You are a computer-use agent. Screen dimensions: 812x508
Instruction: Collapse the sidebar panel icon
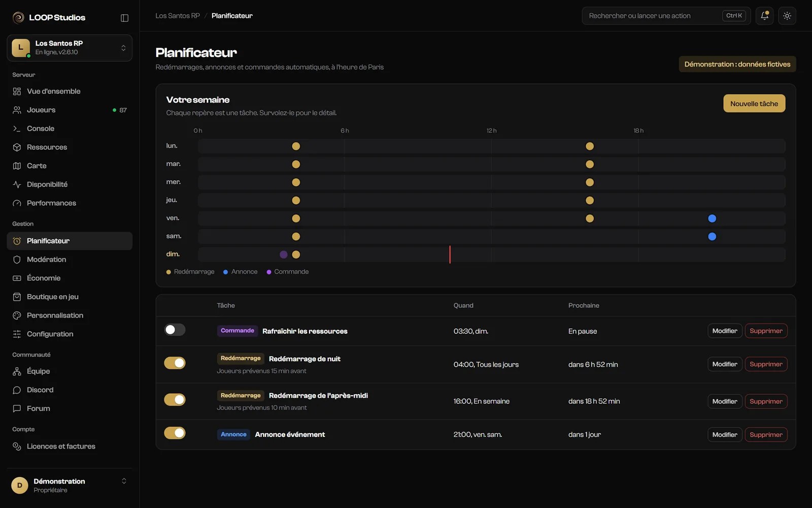[x=124, y=18]
